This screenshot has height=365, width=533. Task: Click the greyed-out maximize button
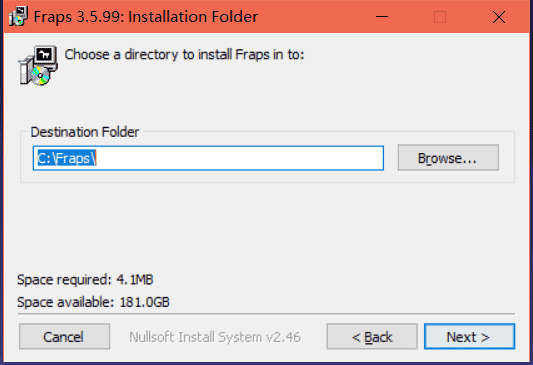(440, 17)
